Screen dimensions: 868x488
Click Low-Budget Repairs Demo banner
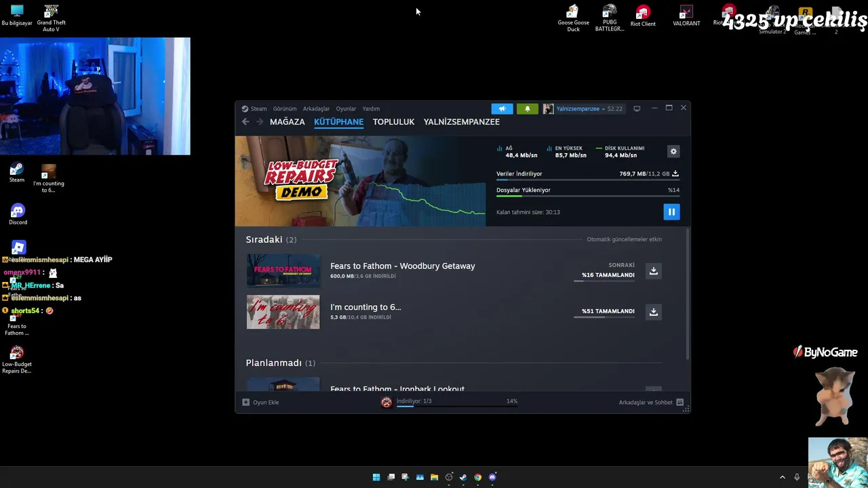360,181
